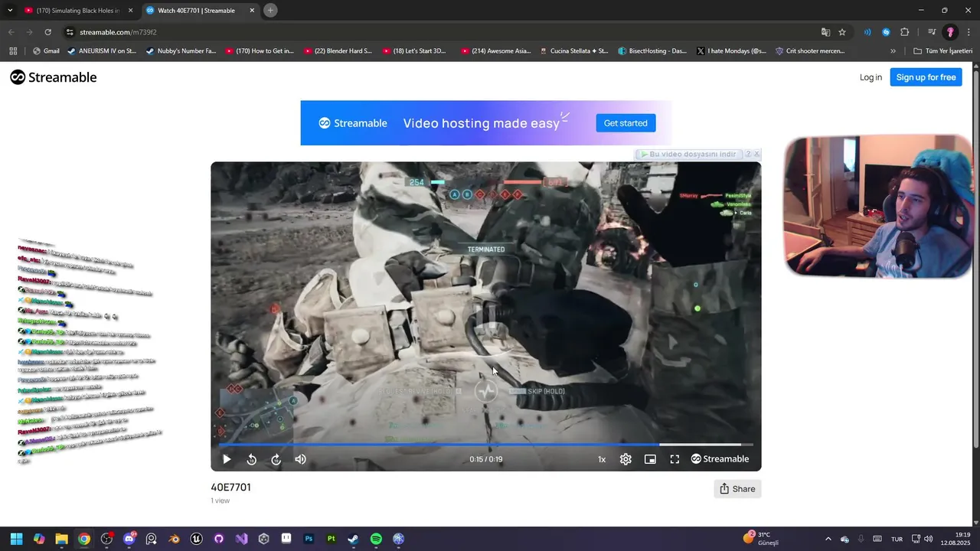Open the Extensions puzzle menu
Viewport: 980px width, 551px height.
pyautogui.click(x=905, y=32)
